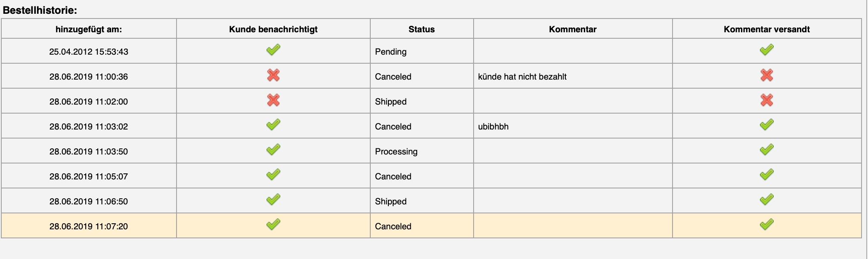Select the comment 'künde hat nicht bezahlt'
This screenshot has width=868, height=259.
pos(522,77)
